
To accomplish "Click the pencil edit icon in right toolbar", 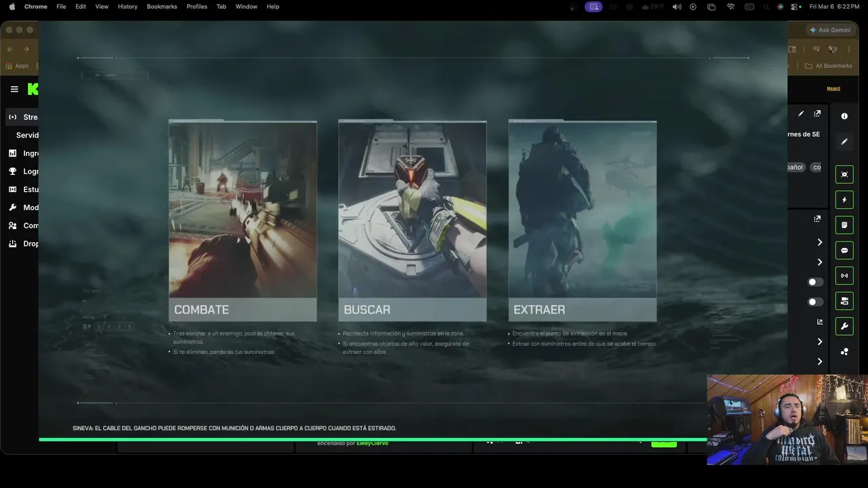I will click(x=844, y=142).
